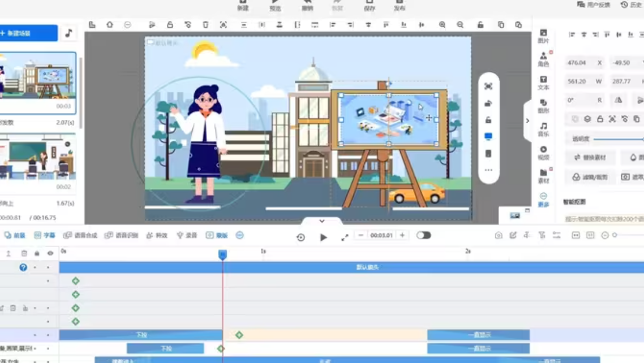
Task: Click the X position input field
Action: tap(584, 63)
